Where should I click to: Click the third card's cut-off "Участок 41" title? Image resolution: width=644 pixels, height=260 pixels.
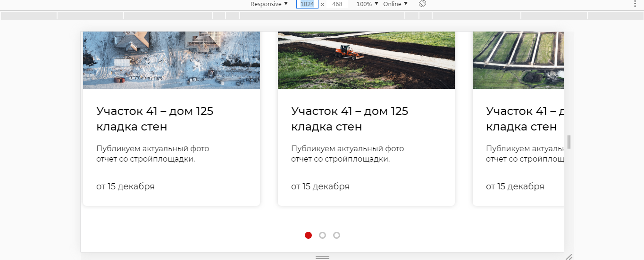[x=525, y=111]
